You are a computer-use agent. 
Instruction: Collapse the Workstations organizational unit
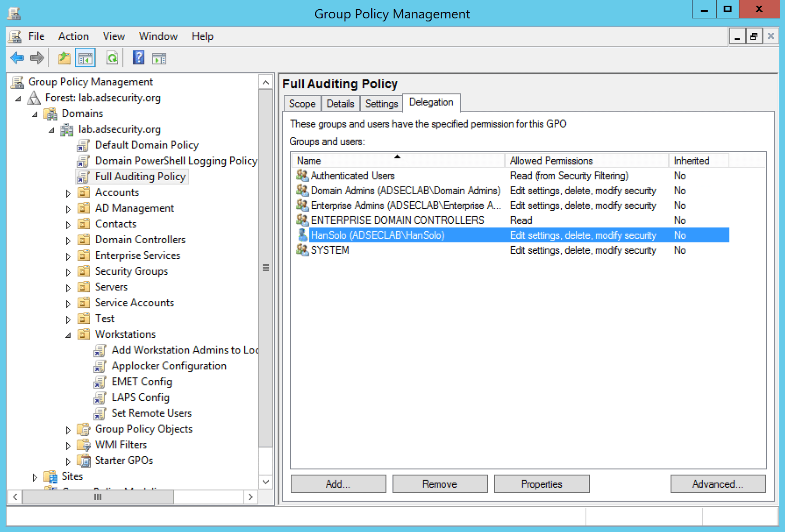coord(68,334)
